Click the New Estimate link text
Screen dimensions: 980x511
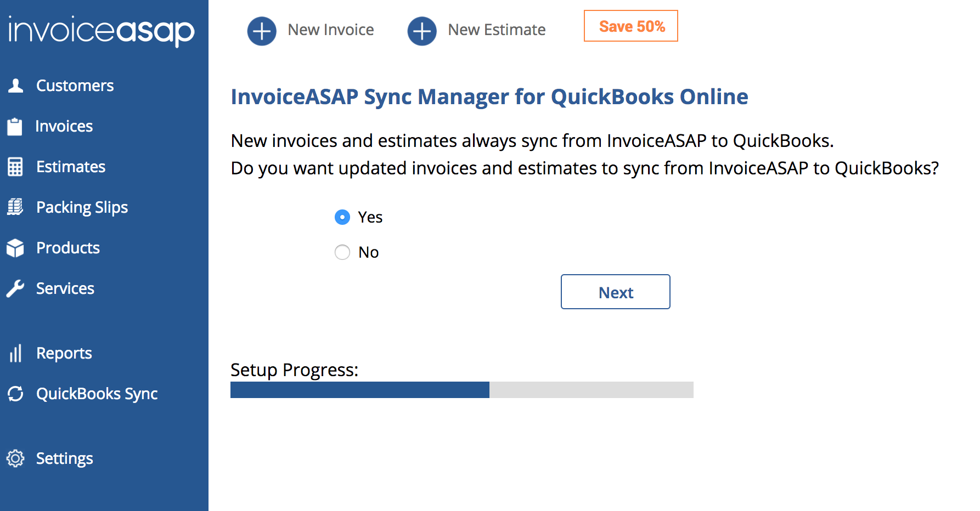pyautogui.click(x=497, y=30)
